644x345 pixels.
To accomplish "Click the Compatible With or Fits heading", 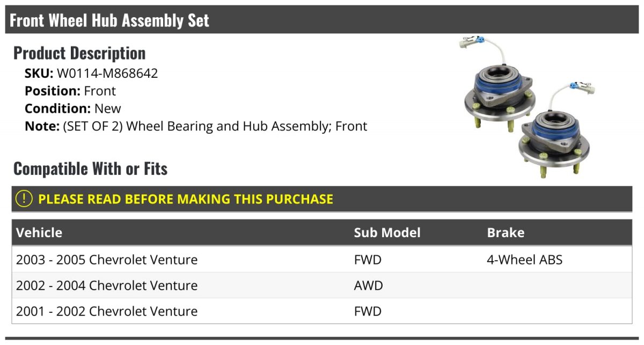I will tap(90, 169).
